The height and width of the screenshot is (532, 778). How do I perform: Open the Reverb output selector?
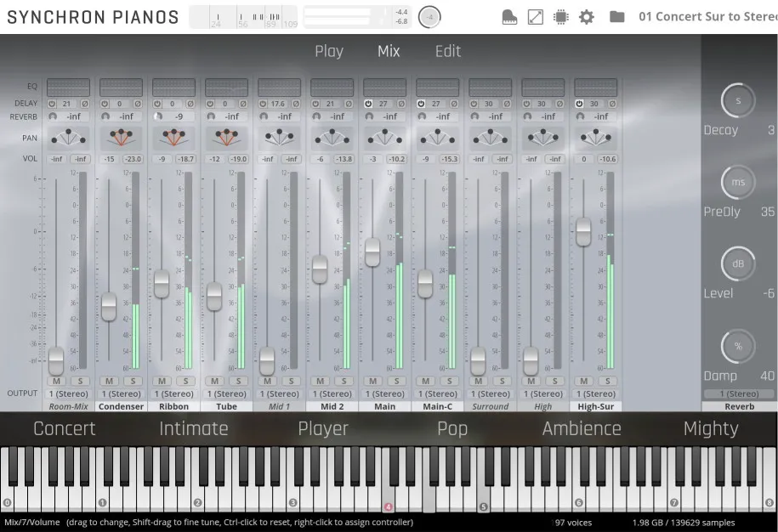tap(739, 393)
